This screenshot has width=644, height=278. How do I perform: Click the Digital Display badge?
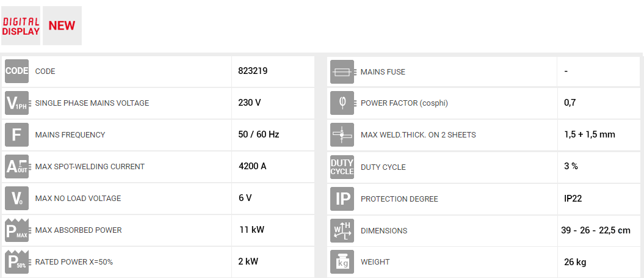(x=21, y=26)
